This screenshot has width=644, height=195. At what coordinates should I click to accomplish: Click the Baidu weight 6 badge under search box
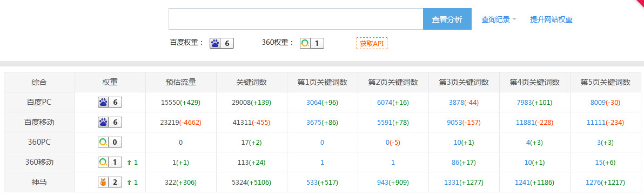[222, 43]
